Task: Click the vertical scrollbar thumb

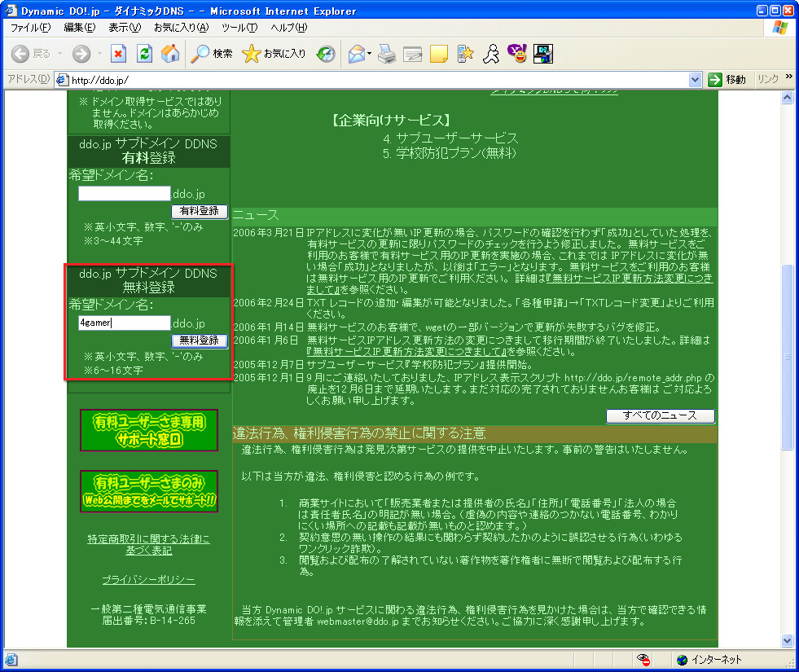Action: tap(788, 357)
